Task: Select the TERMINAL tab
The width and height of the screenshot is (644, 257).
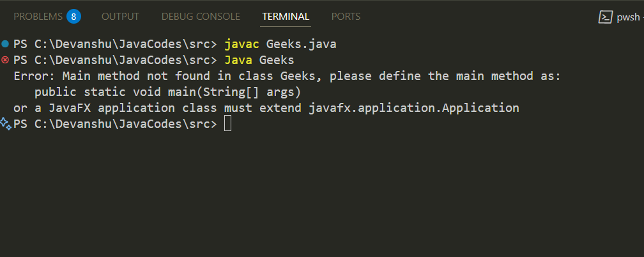Action: pyautogui.click(x=286, y=16)
